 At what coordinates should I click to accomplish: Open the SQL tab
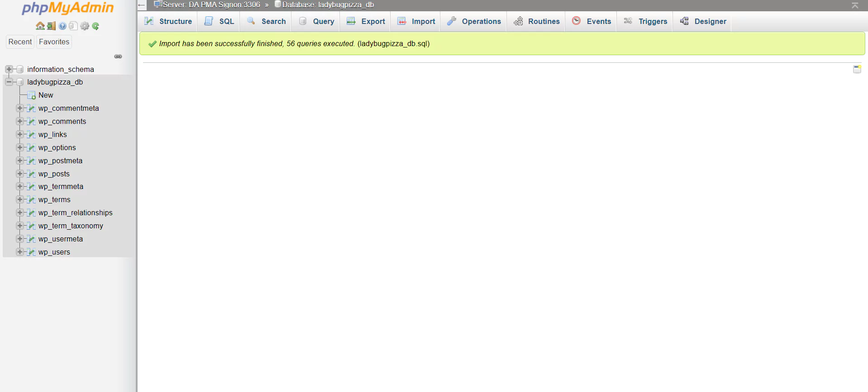click(219, 21)
